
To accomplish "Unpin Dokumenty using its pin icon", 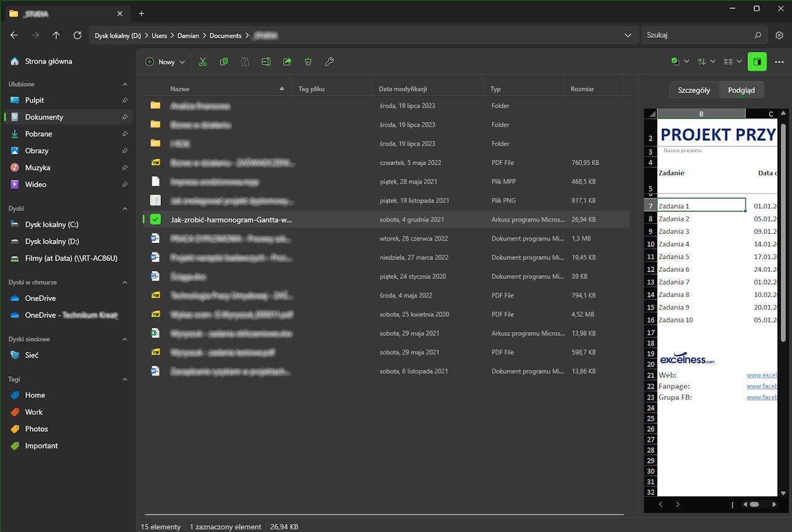I will click(124, 117).
